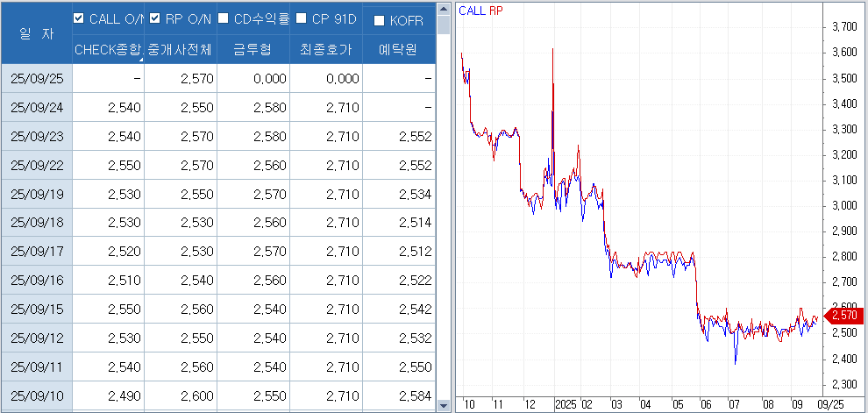Select the 금투협 column header
This screenshot has width=868, height=413.
pyautogui.click(x=253, y=50)
